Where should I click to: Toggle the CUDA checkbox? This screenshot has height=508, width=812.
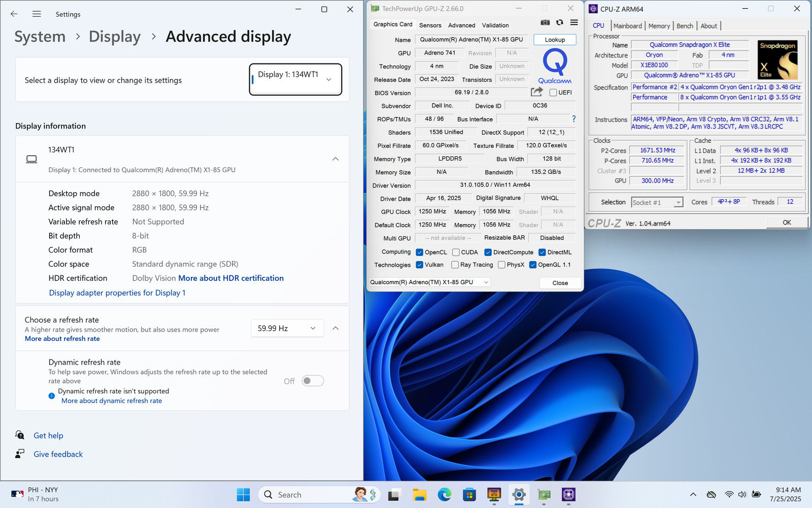pyautogui.click(x=456, y=252)
